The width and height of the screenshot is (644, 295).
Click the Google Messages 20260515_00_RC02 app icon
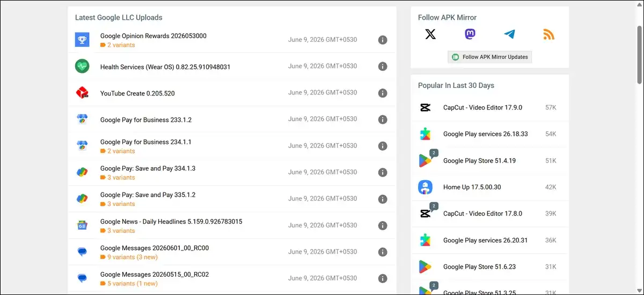[82, 278]
